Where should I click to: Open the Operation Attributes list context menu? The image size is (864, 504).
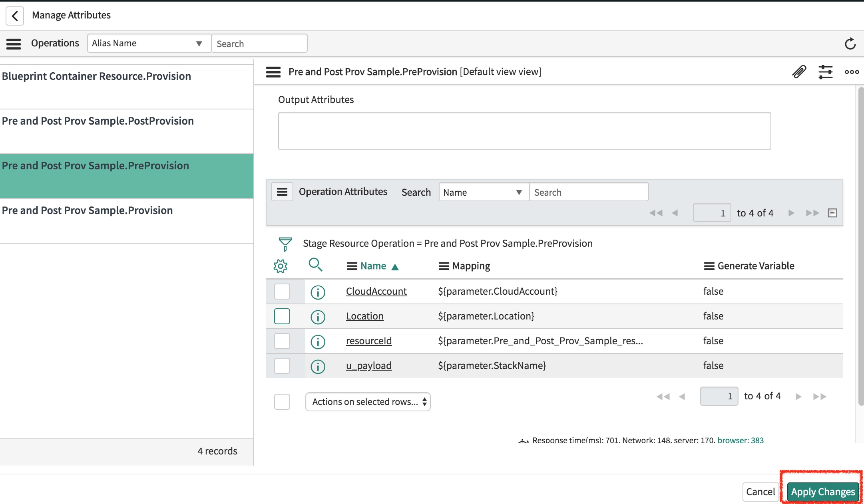coord(282,192)
